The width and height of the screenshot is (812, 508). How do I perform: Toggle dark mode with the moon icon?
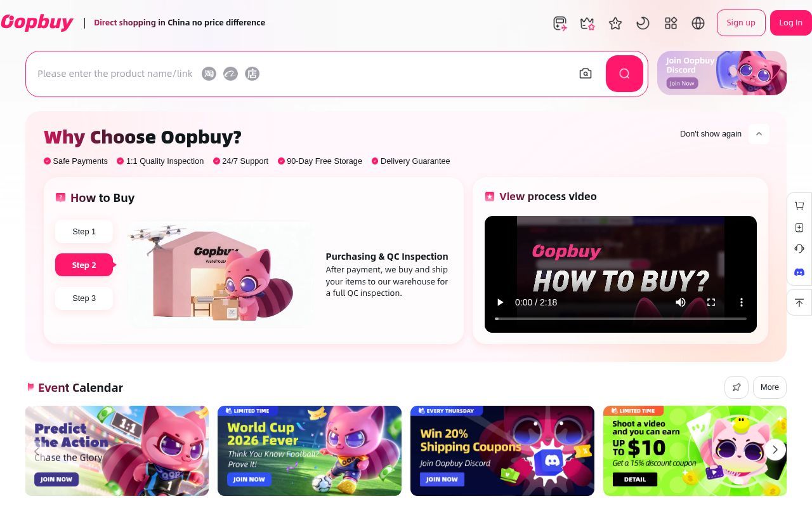click(643, 23)
